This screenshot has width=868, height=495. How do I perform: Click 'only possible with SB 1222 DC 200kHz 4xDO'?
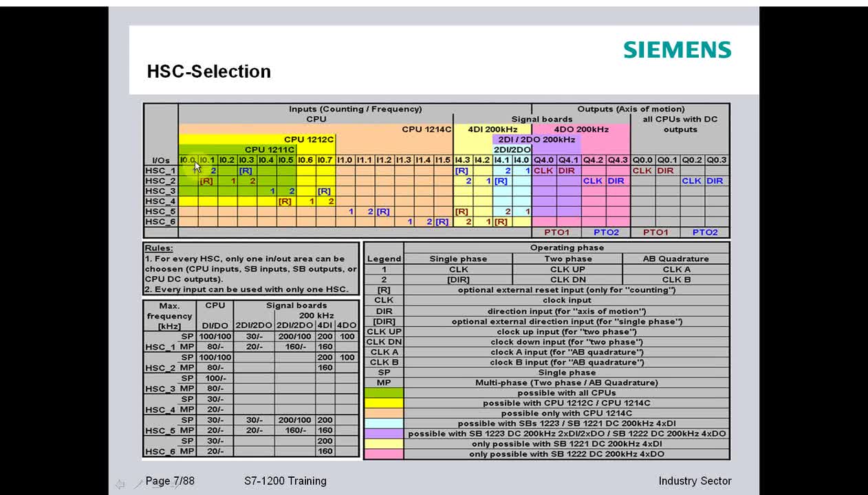tap(567, 454)
